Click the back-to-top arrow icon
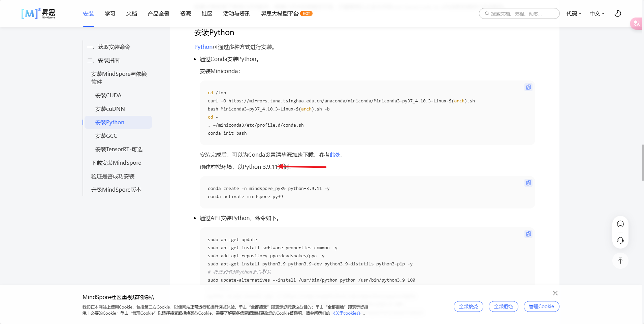The image size is (644, 324). coord(620,260)
